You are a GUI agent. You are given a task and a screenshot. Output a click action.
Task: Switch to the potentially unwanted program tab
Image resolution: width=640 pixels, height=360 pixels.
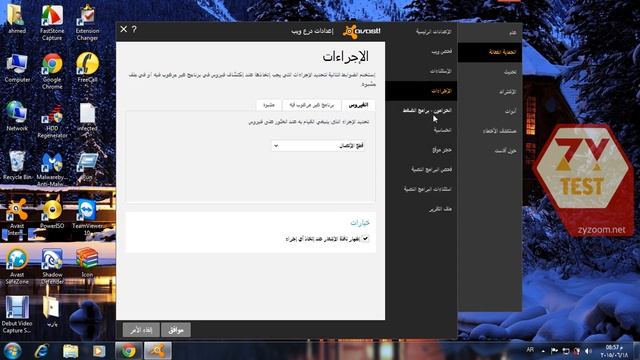coord(312,105)
